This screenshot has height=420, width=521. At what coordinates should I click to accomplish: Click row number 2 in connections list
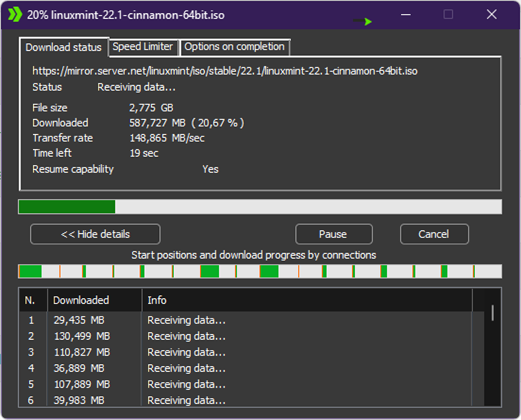pyautogui.click(x=31, y=336)
